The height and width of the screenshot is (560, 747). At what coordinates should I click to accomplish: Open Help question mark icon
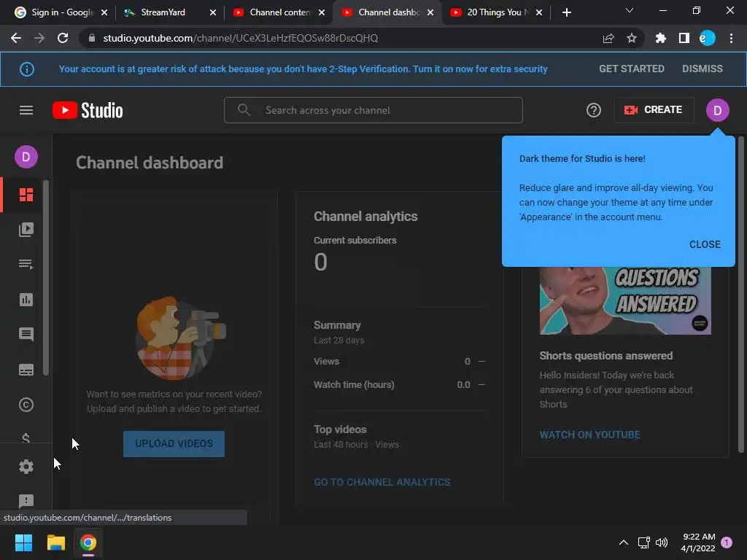point(593,111)
